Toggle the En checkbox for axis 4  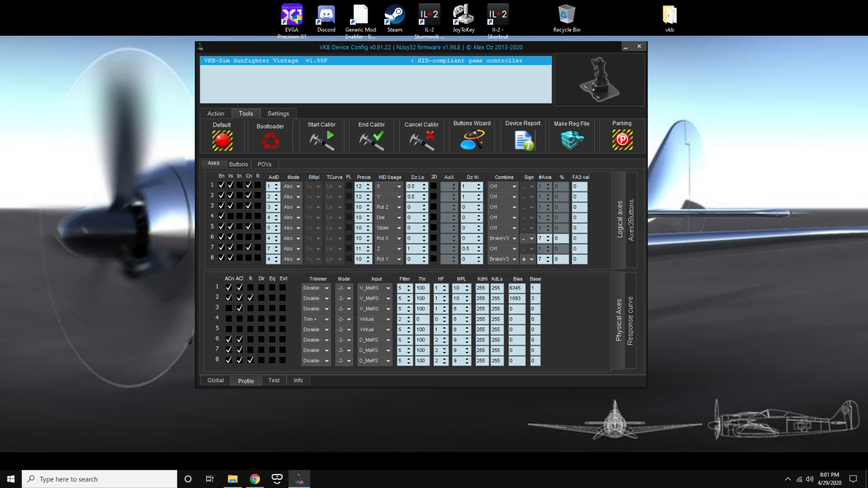pos(221,216)
